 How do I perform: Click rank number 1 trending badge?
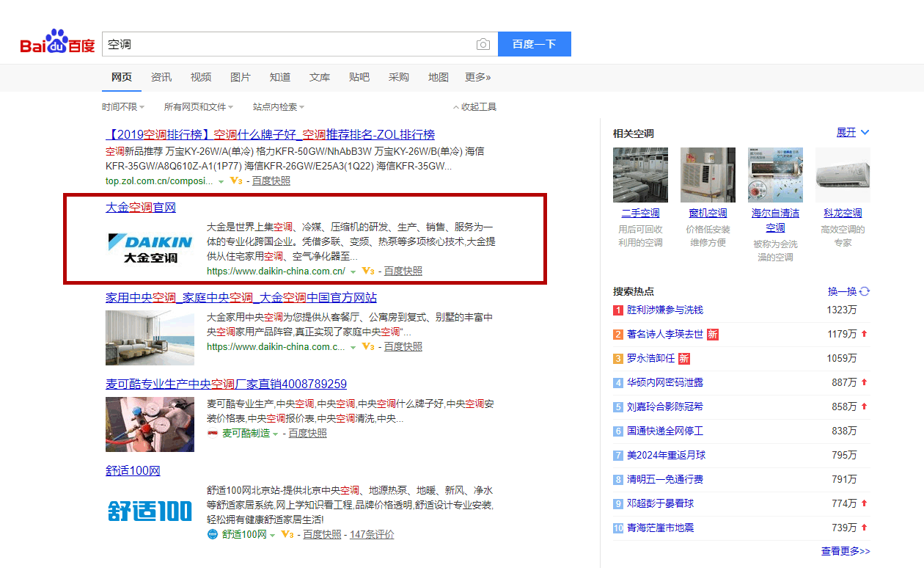(618, 310)
